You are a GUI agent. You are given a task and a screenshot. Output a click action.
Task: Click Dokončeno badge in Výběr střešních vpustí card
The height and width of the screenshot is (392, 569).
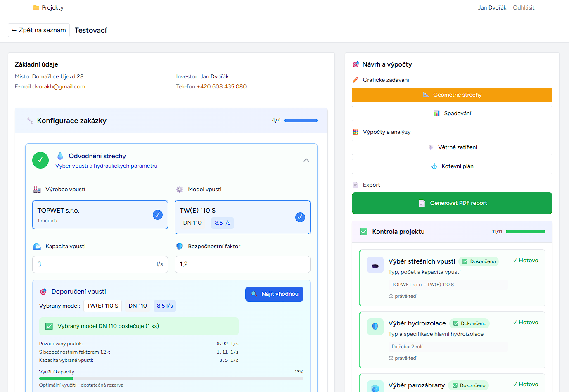[x=479, y=261]
